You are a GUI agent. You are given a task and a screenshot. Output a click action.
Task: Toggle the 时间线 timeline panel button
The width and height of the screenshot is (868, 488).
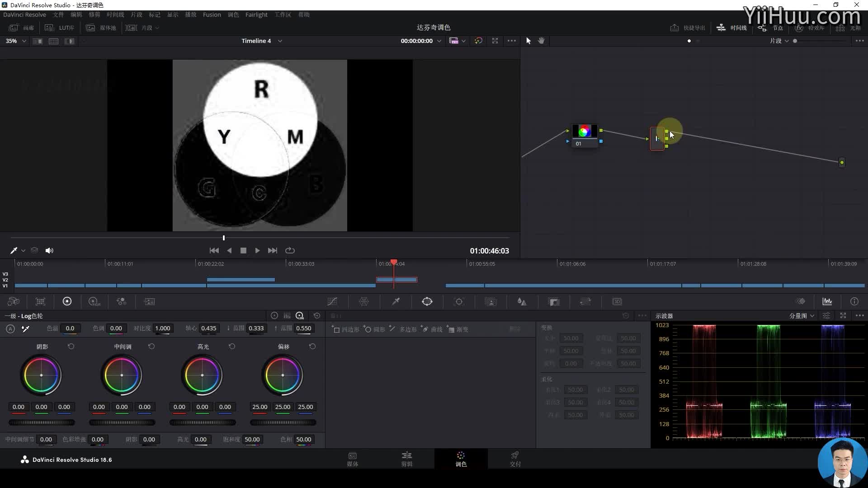click(731, 28)
